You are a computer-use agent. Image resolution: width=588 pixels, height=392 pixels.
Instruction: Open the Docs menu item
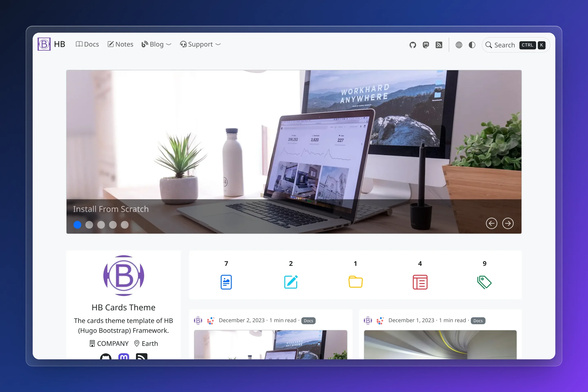(x=87, y=44)
